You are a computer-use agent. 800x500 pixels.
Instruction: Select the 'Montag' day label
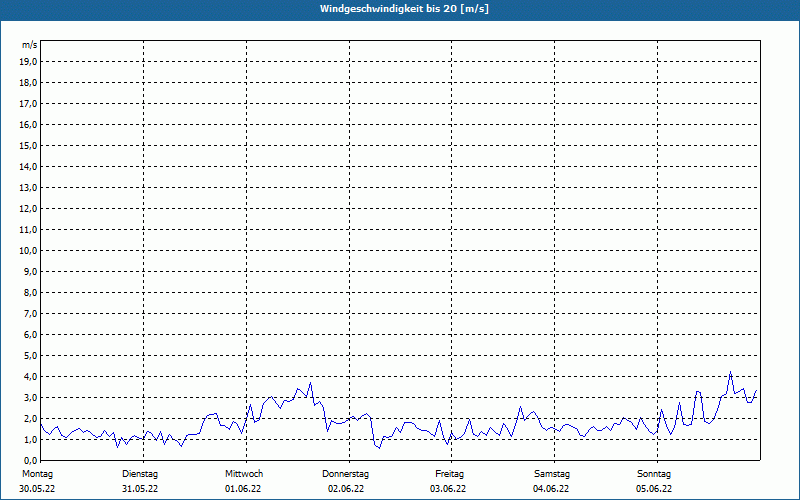[37, 474]
